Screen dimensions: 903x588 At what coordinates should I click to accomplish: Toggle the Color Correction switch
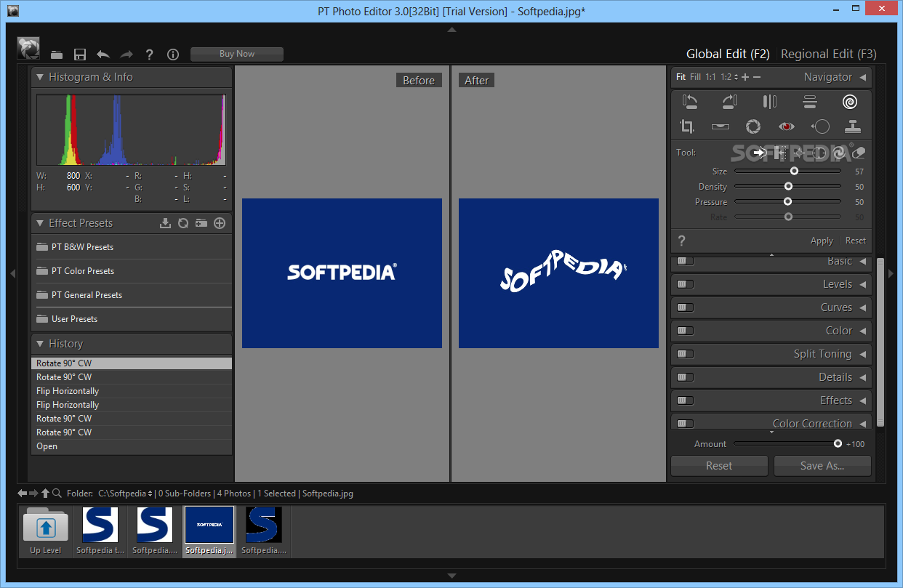coord(686,424)
